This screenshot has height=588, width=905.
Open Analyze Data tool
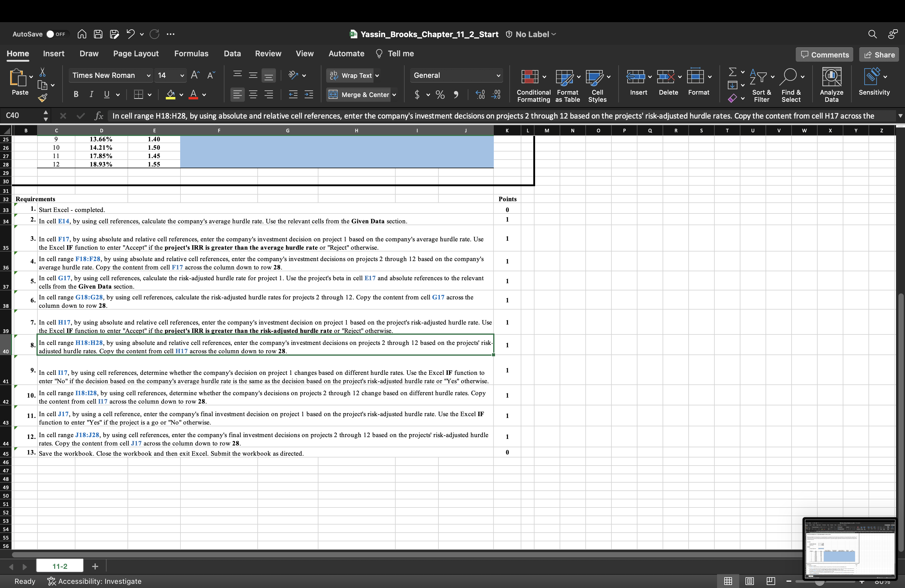[831, 84]
